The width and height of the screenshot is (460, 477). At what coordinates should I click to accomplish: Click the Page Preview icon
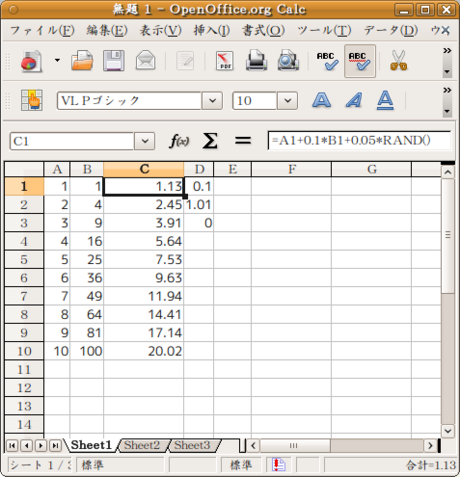288,61
